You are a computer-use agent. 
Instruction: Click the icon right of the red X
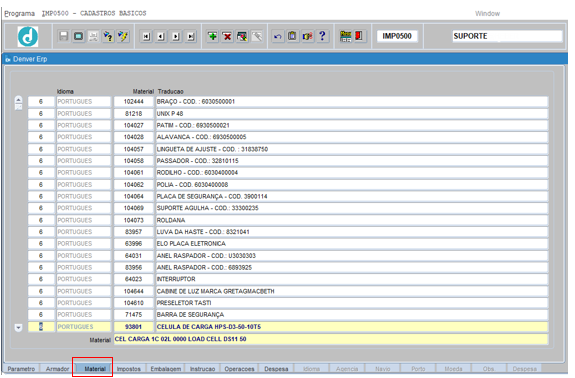(x=242, y=36)
